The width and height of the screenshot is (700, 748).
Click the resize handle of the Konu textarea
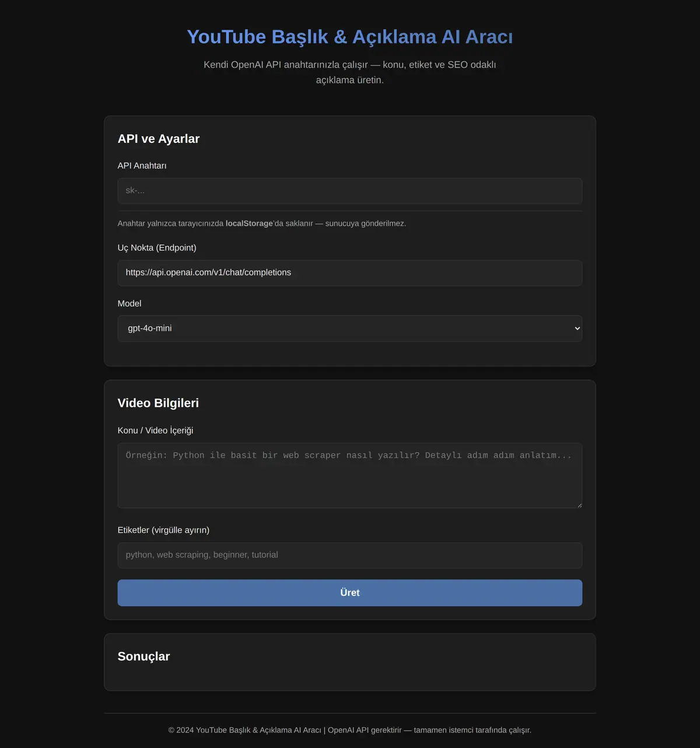pos(579,505)
